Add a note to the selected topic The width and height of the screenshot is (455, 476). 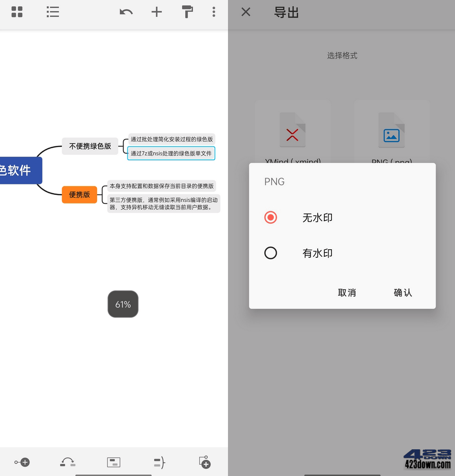coord(113,462)
